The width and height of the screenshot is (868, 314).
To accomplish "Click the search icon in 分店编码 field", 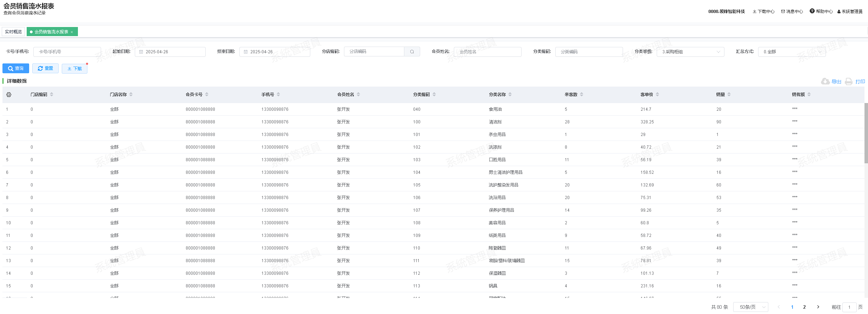I will point(412,52).
